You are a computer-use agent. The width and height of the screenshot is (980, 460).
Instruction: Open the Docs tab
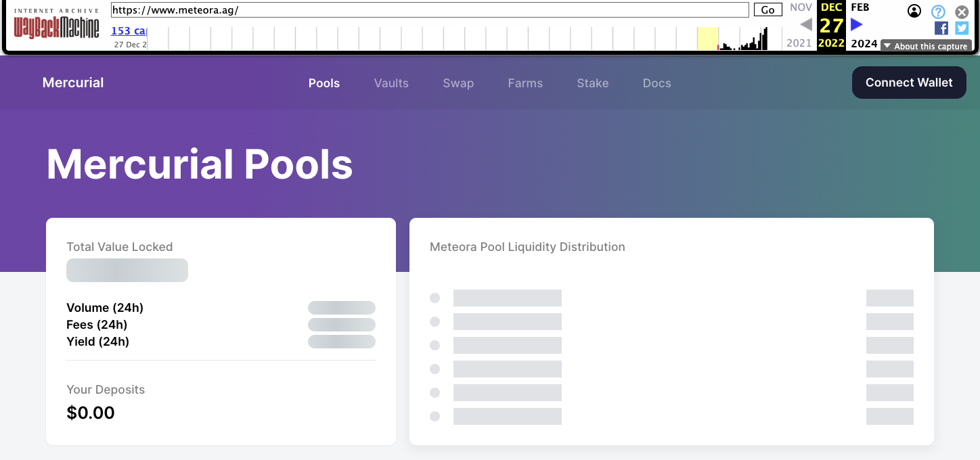(x=657, y=83)
